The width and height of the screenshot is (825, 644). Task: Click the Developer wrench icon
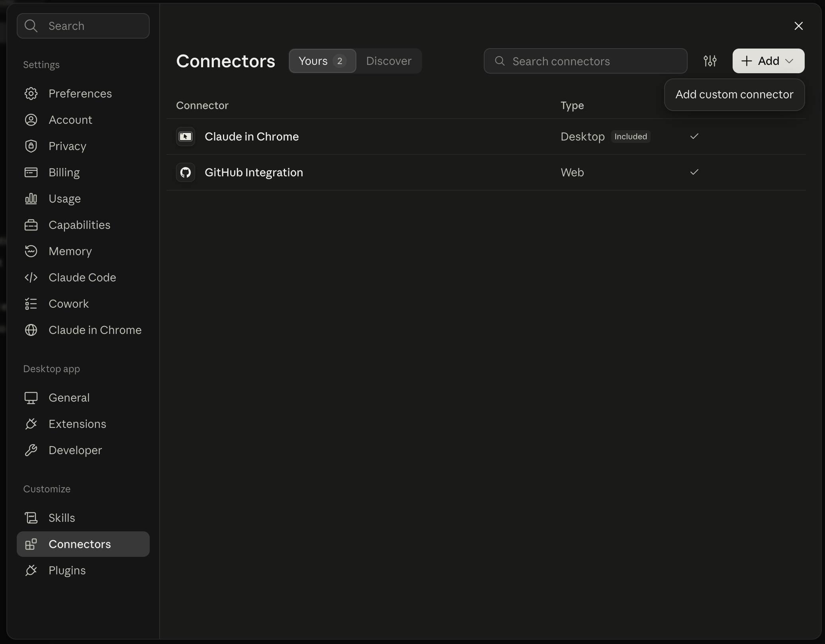point(31,450)
